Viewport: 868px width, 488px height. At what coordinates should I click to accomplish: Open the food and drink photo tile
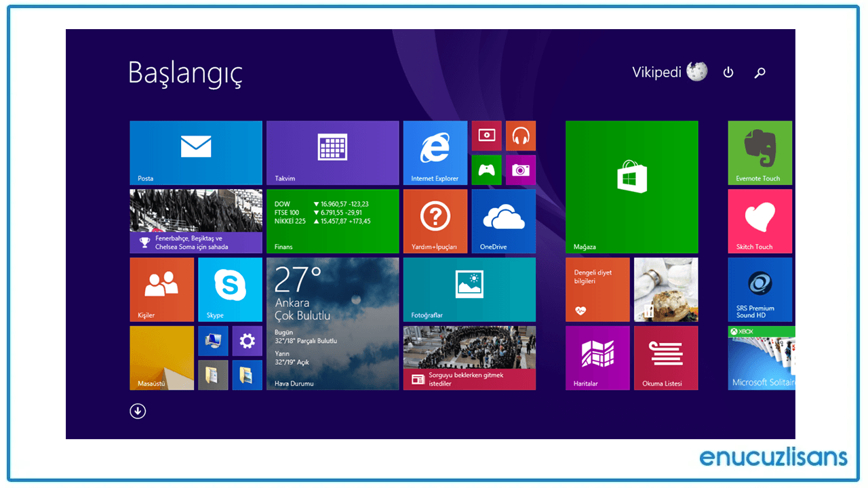pyautogui.click(x=666, y=289)
